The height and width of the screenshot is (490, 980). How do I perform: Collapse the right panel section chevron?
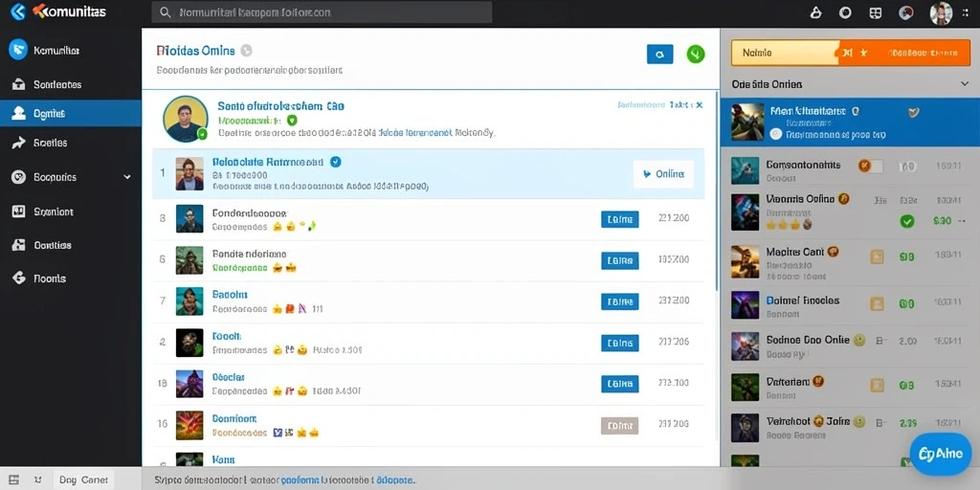point(963,84)
